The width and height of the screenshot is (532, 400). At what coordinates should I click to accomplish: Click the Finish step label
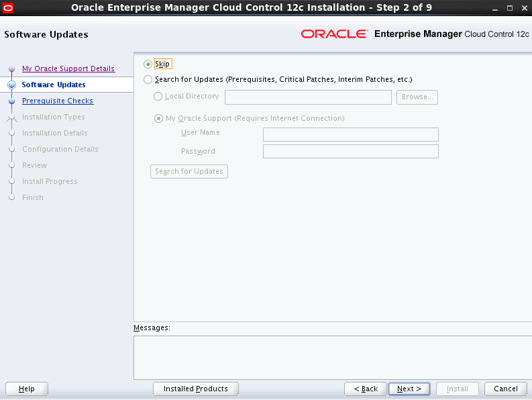pos(33,197)
